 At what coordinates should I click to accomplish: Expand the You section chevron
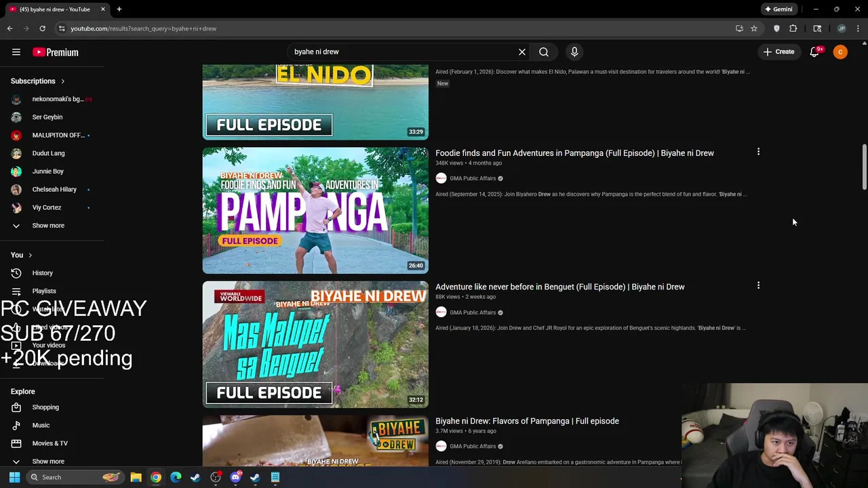(x=30, y=255)
